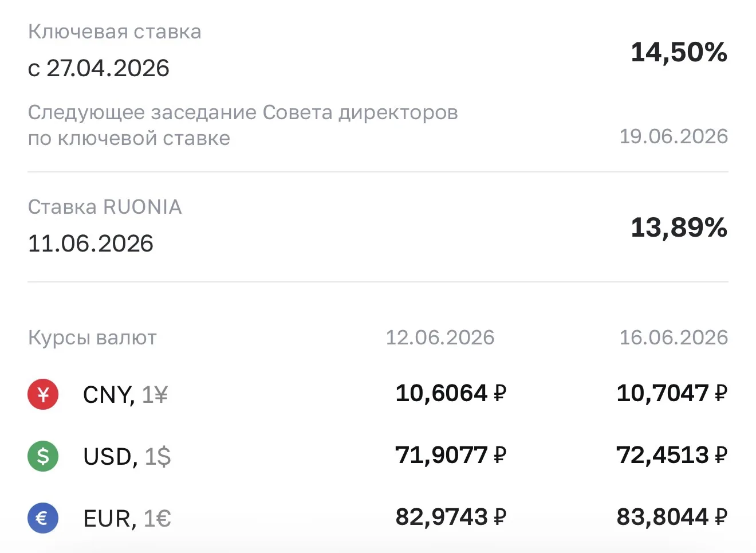Click the next meeting date 19.06.2026
This screenshot has height=553, width=756.
(x=674, y=136)
